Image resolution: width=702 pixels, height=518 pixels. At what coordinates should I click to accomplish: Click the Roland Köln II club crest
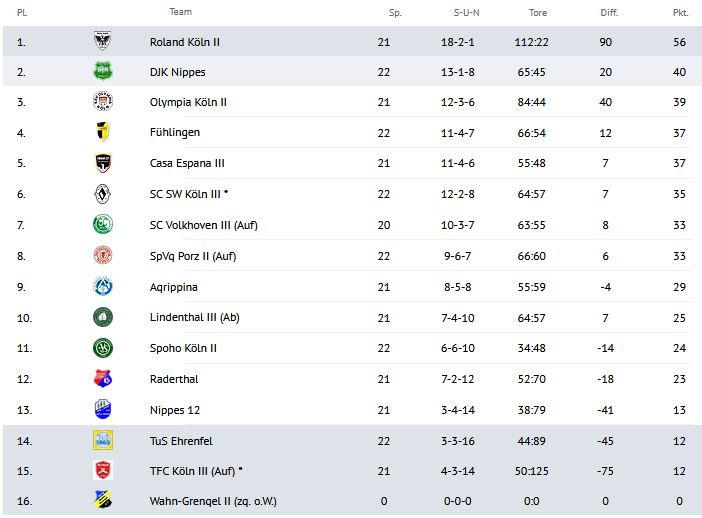[101, 41]
